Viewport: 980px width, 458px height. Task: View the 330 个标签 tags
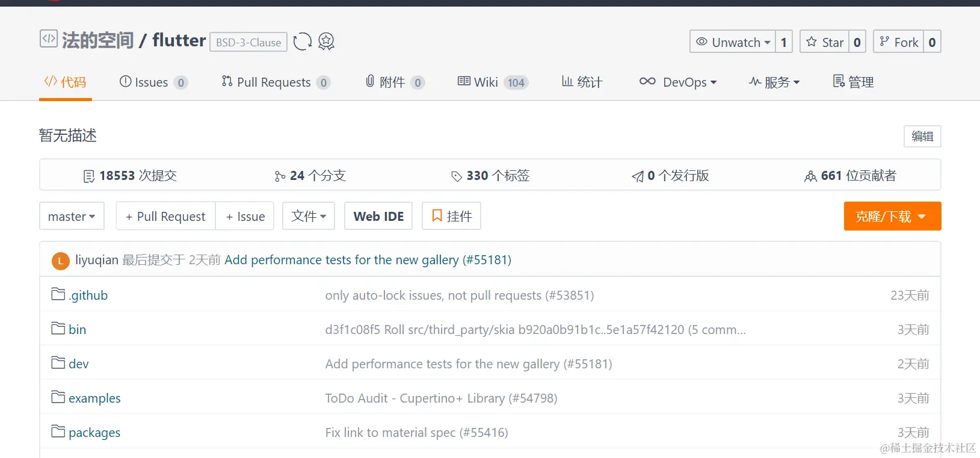(490, 176)
